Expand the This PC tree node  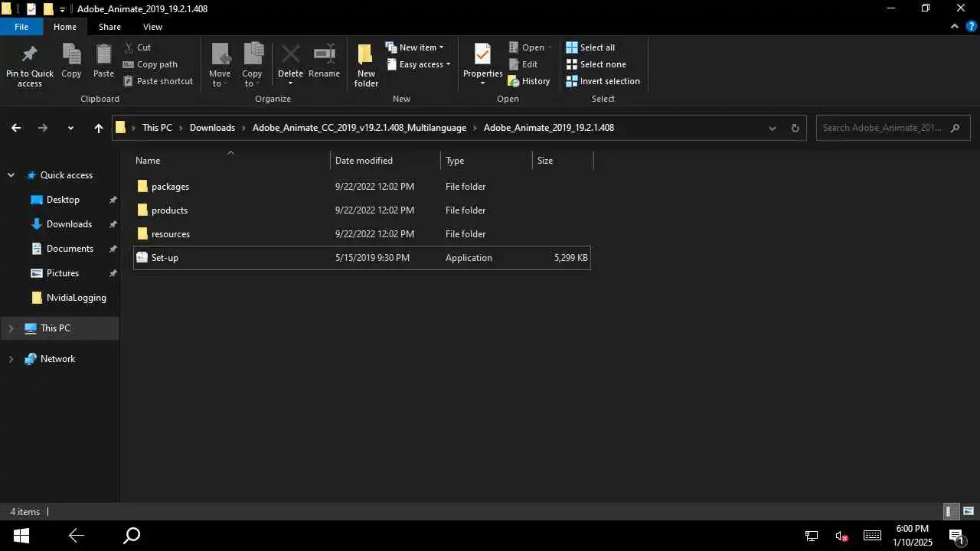tap(11, 328)
